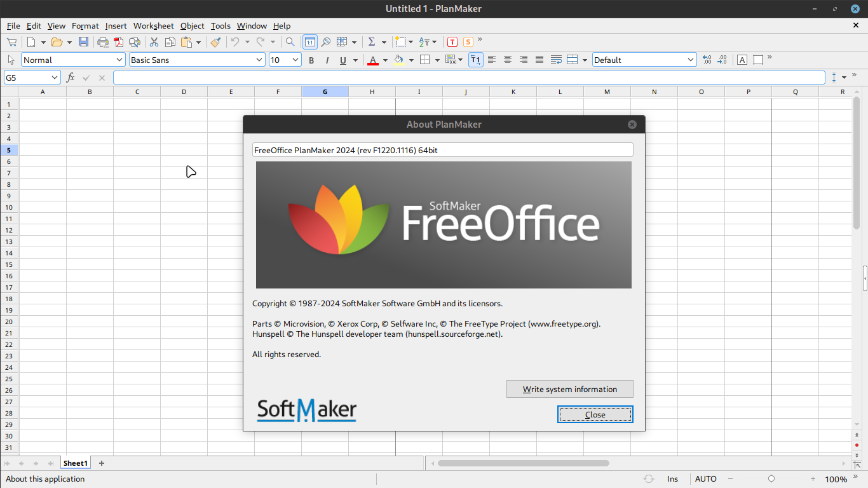Save the document with the floppy disk icon
The width and height of the screenshot is (868, 488).
(x=83, y=42)
